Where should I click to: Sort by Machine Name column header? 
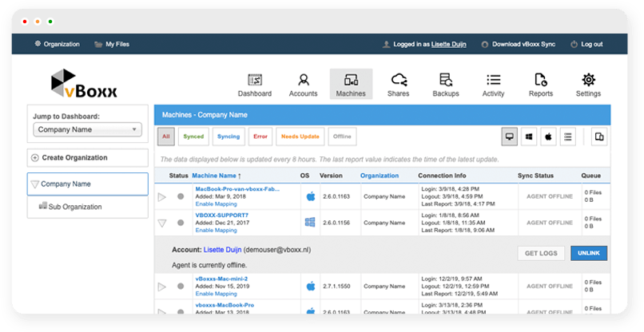click(x=215, y=176)
